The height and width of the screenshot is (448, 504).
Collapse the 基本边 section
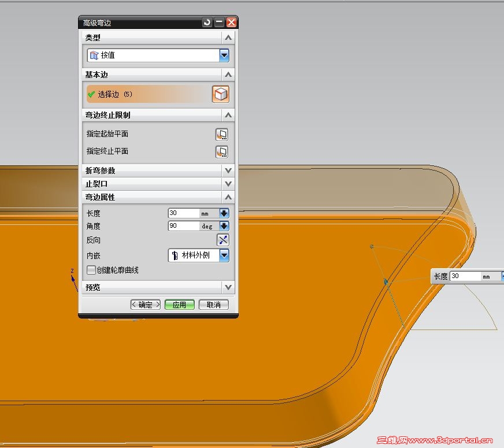tap(228, 75)
